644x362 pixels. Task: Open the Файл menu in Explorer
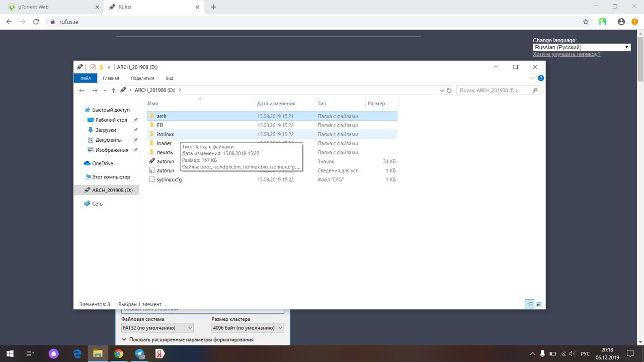coord(85,78)
